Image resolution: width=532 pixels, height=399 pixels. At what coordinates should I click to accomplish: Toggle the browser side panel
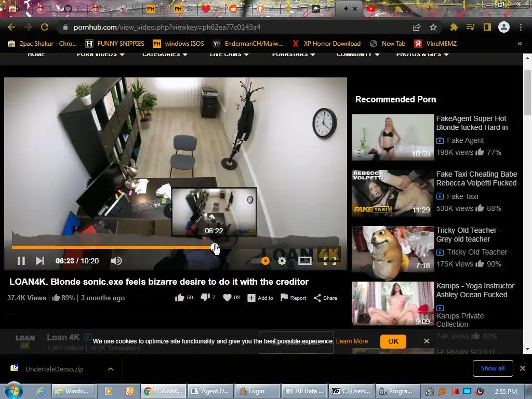(487, 27)
